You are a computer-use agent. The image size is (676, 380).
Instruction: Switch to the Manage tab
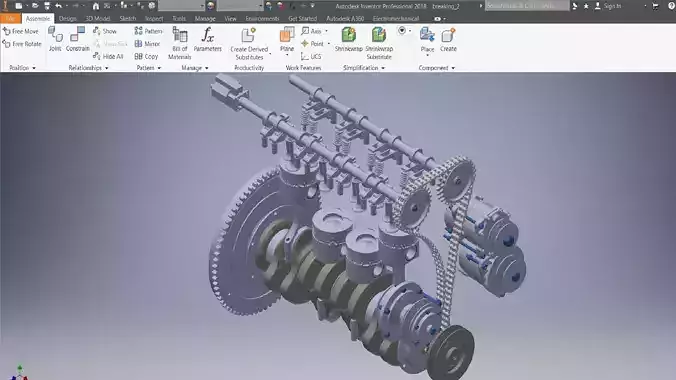click(x=205, y=19)
